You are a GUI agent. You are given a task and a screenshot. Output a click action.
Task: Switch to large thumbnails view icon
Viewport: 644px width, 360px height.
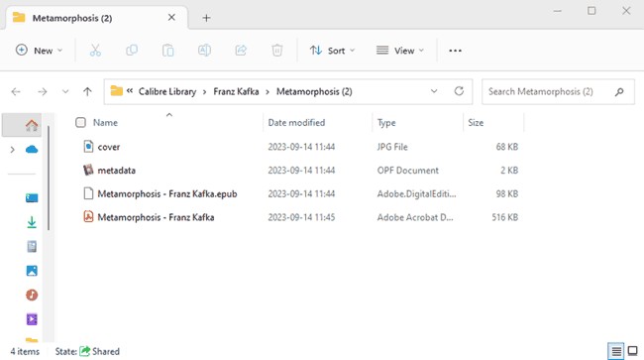click(633, 351)
